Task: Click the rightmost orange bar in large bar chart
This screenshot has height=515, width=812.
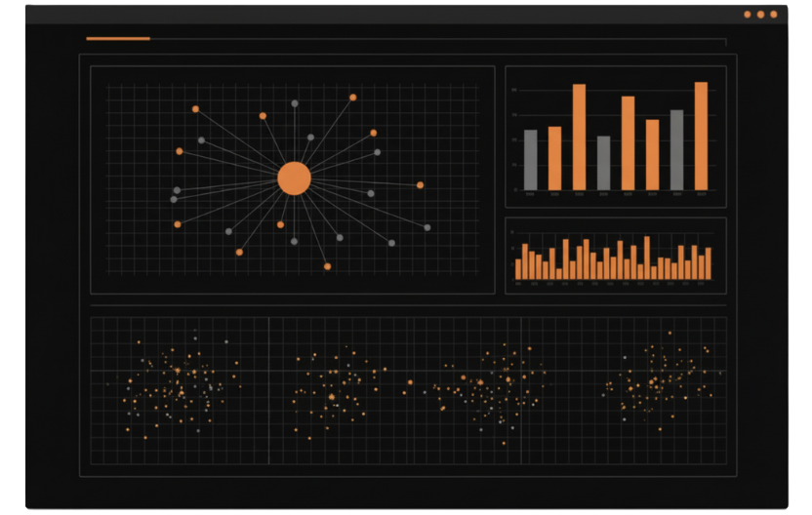Action: (x=701, y=136)
